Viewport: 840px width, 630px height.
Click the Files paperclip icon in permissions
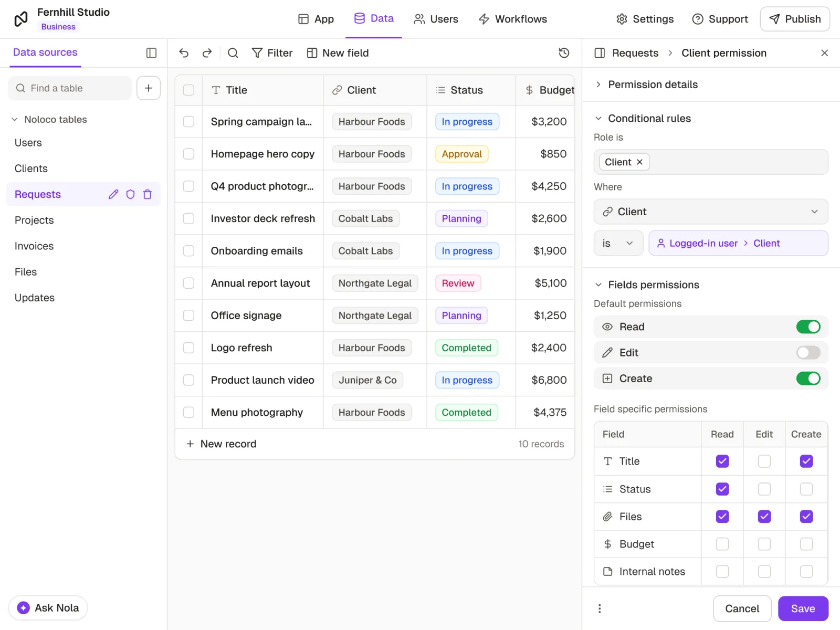click(x=607, y=517)
